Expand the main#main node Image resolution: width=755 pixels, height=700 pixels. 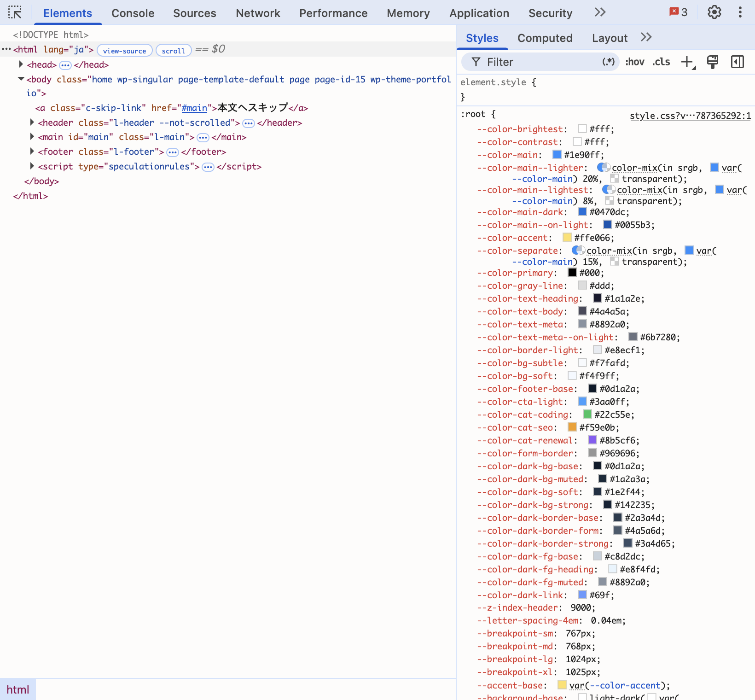coord(32,136)
